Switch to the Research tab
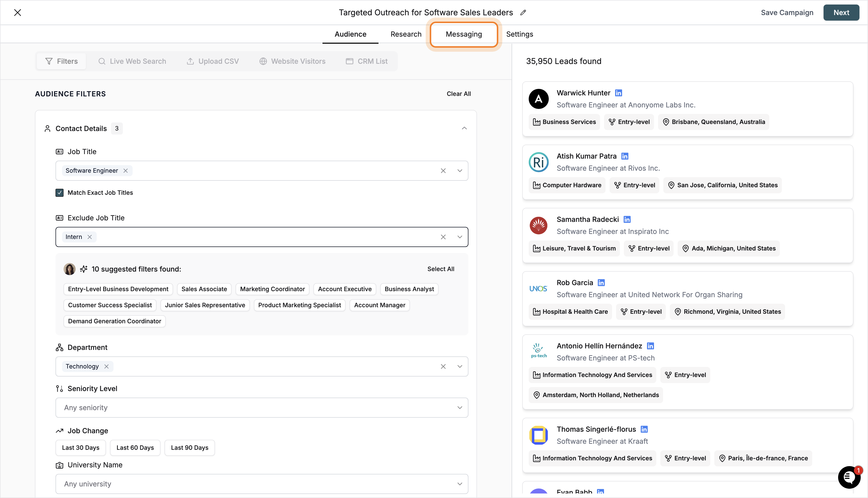This screenshot has height=498, width=868. click(406, 34)
